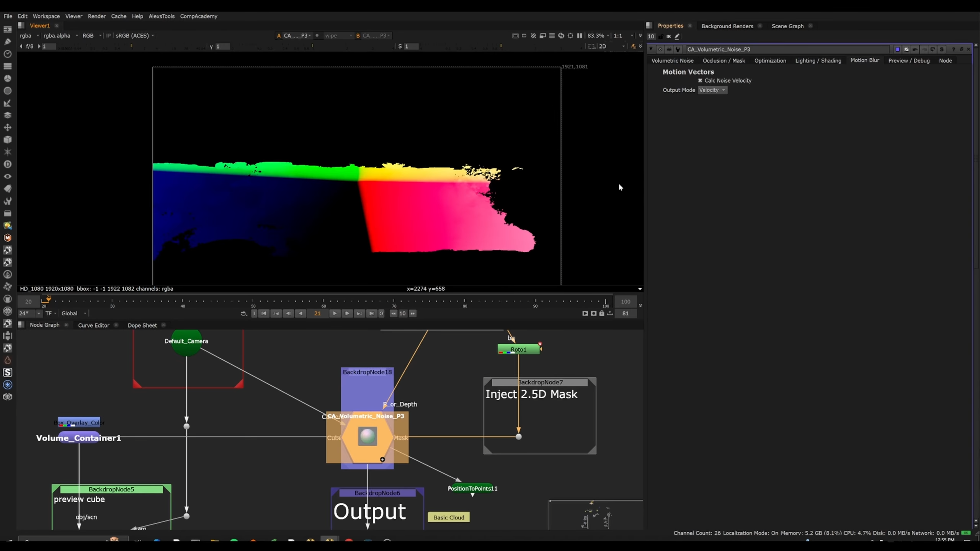Toggle the region of interest icon
980x551 pixels.
pyautogui.click(x=592, y=46)
